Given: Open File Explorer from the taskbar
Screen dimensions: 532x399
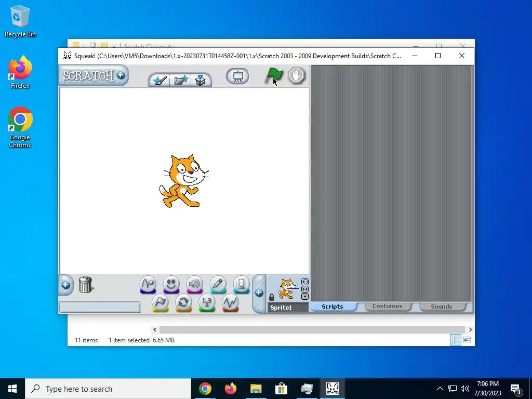Looking at the screenshot, I should (256, 389).
